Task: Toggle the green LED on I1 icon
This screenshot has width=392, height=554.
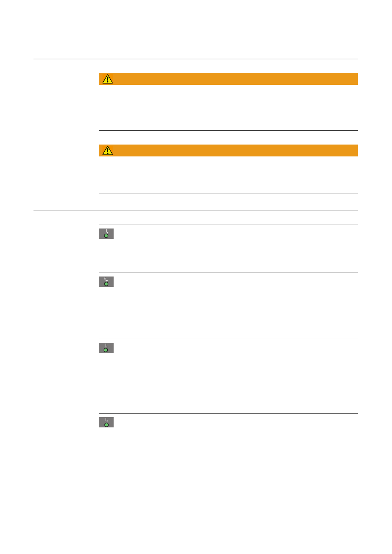Action: click(x=106, y=350)
